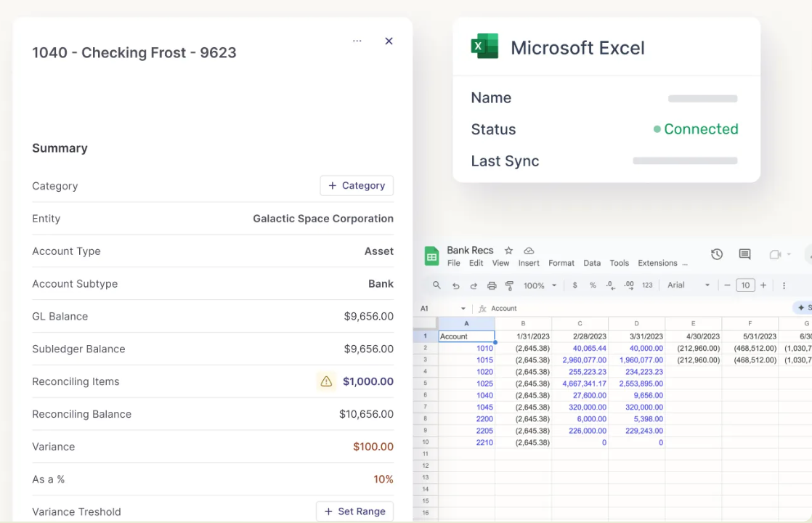Open the Edit menu in Sheets
The width and height of the screenshot is (812, 523).
tap(476, 263)
